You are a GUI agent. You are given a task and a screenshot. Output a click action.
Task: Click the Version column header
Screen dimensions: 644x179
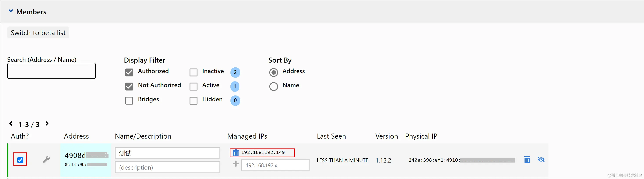click(x=387, y=136)
